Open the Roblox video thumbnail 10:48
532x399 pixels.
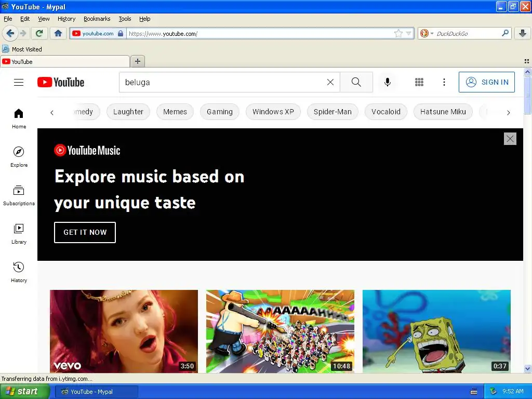(280, 331)
